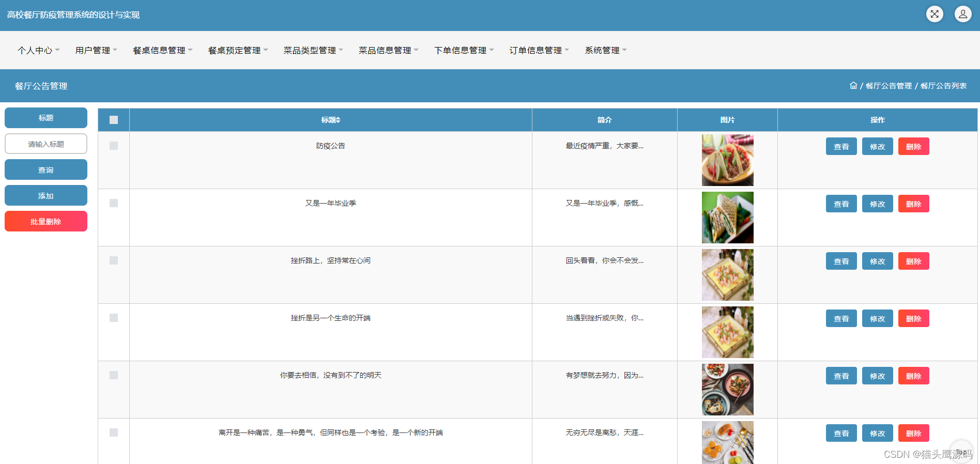
Task: Click 修改 in 你要去相信 row
Action: coord(878,376)
